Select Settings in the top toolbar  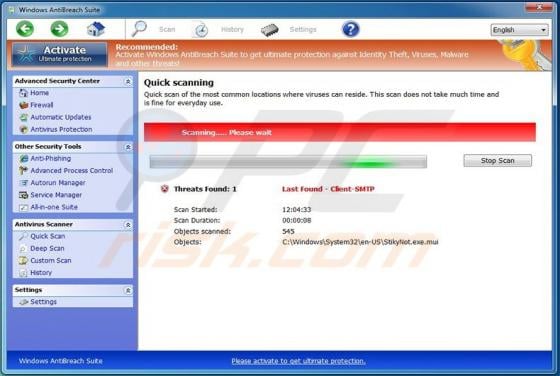(x=303, y=29)
